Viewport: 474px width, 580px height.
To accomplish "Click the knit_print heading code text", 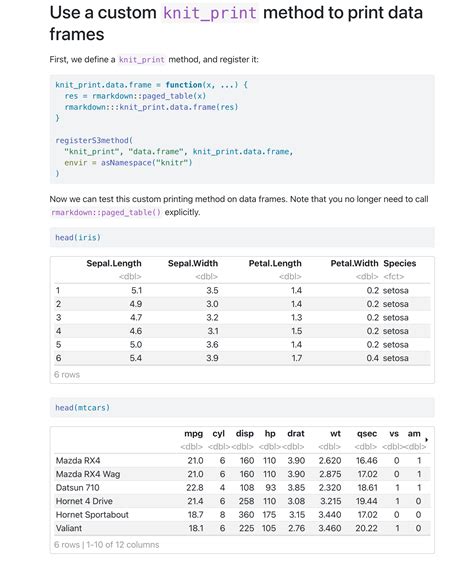I will (x=210, y=13).
